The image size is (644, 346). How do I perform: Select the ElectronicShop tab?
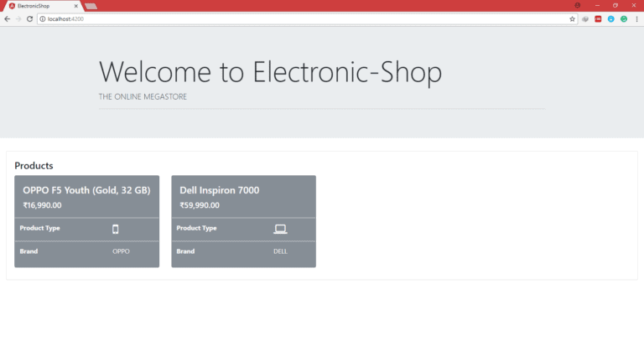coord(43,6)
